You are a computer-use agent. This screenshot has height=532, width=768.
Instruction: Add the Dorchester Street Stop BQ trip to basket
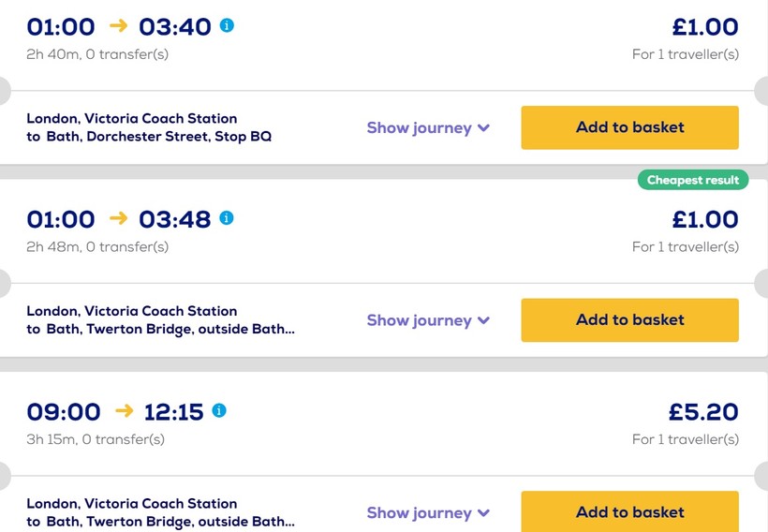click(x=629, y=127)
